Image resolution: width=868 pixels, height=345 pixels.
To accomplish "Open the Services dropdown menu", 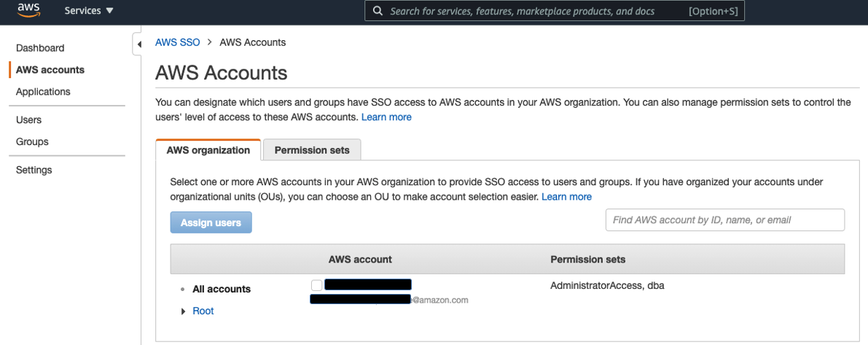I will coord(89,11).
